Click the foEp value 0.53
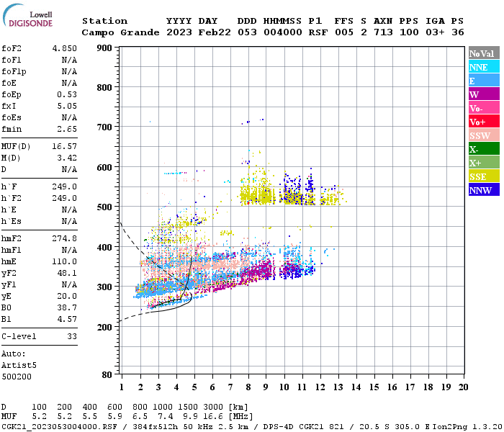Screen dimensions: 504x432 click(67, 94)
